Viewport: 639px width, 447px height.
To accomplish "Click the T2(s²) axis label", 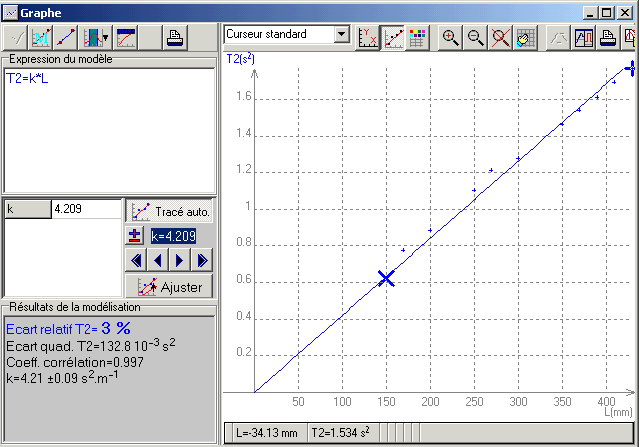I will coord(240,59).
